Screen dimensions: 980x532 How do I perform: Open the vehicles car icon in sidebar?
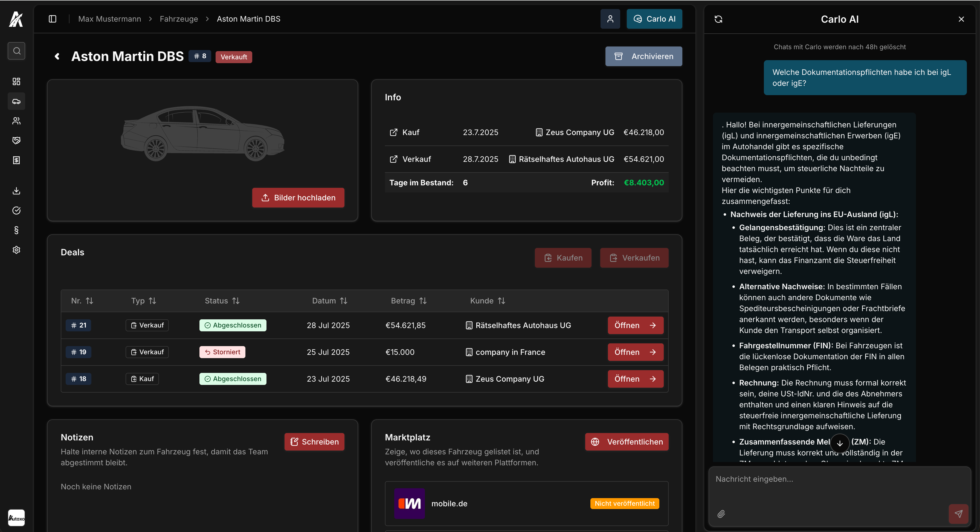tap(16, 101)
